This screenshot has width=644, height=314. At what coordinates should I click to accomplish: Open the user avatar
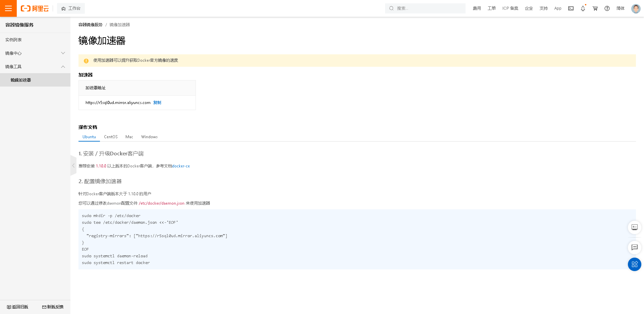pyautogui.click(x=636, y=8)
